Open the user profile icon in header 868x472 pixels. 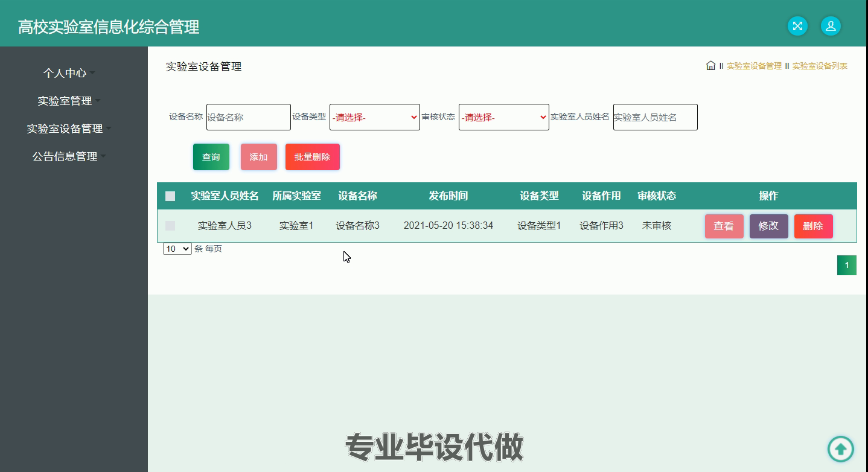831,26
